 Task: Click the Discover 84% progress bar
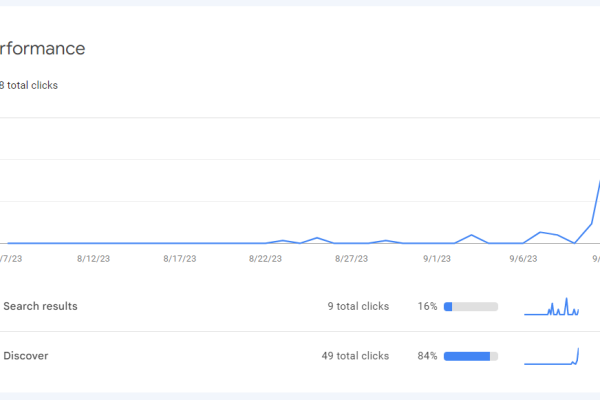click(x=470, y=356)
